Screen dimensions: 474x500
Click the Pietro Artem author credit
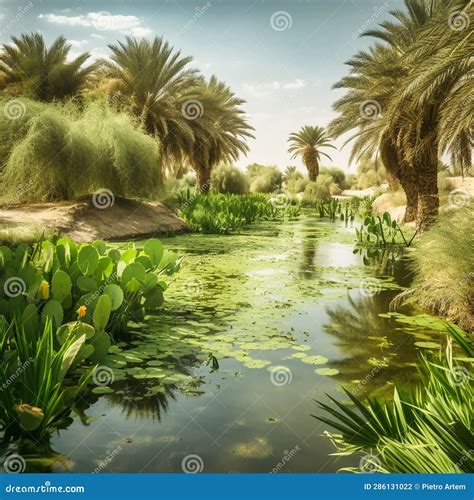point(443,487)
